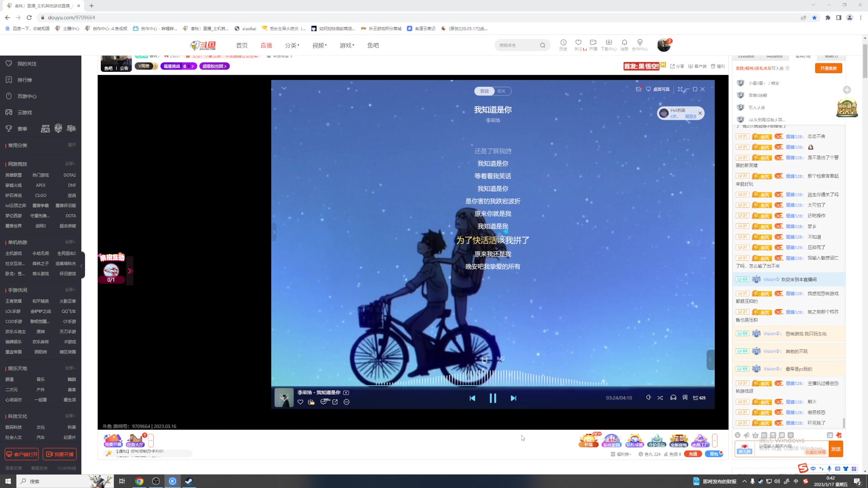Image resolution: width=868 pixels, height=488 pixels.
Task: Pause the current song
Action: coord(493,398)
